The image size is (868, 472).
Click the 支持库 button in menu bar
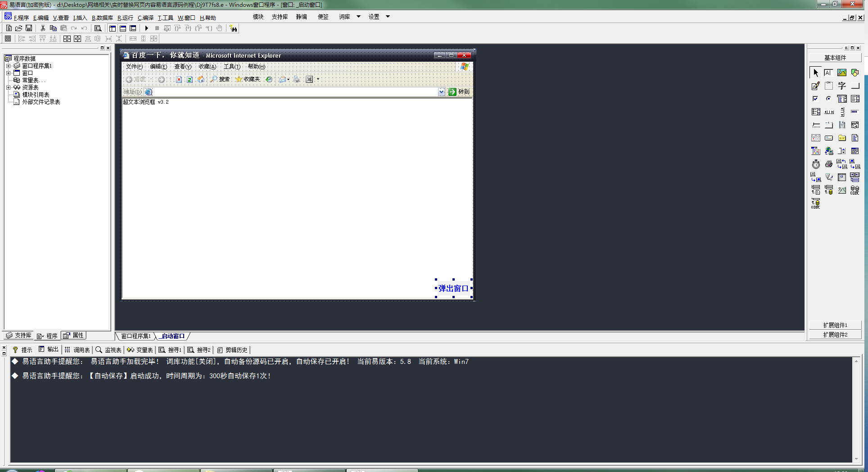(x=280, y=17)
